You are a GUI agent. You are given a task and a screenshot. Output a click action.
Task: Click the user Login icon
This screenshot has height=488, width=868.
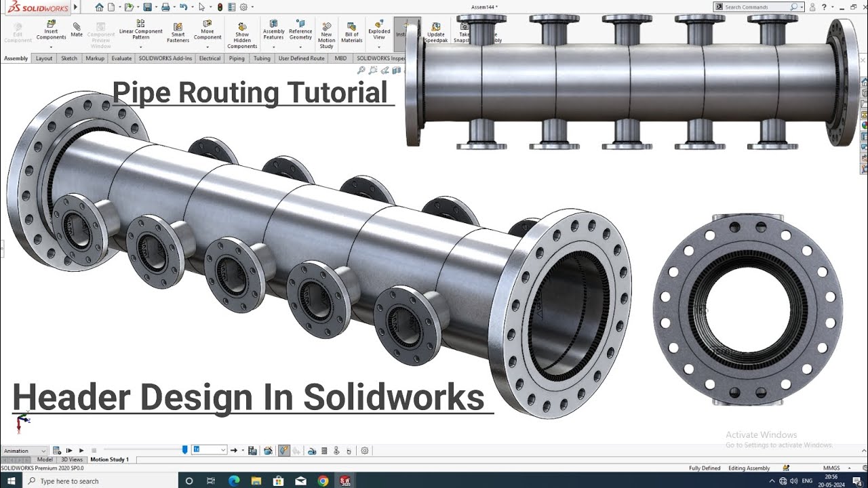[812, 7]
